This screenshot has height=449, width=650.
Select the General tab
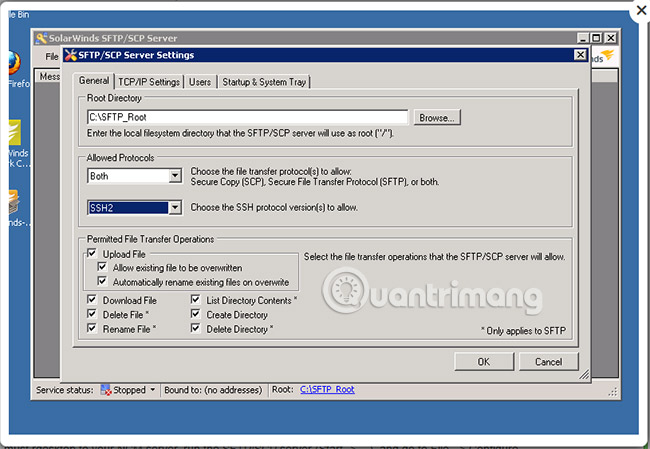pyautogui.click(x=94, y=80)
